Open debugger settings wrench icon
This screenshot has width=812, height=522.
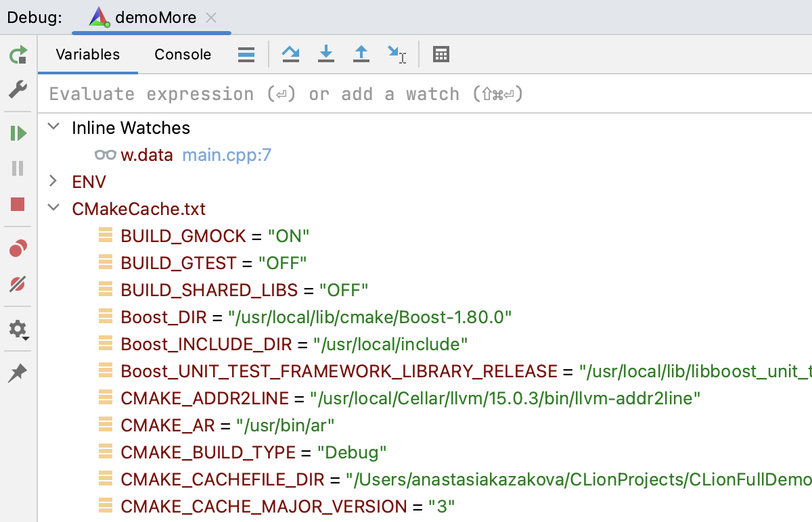coord(18,90)
